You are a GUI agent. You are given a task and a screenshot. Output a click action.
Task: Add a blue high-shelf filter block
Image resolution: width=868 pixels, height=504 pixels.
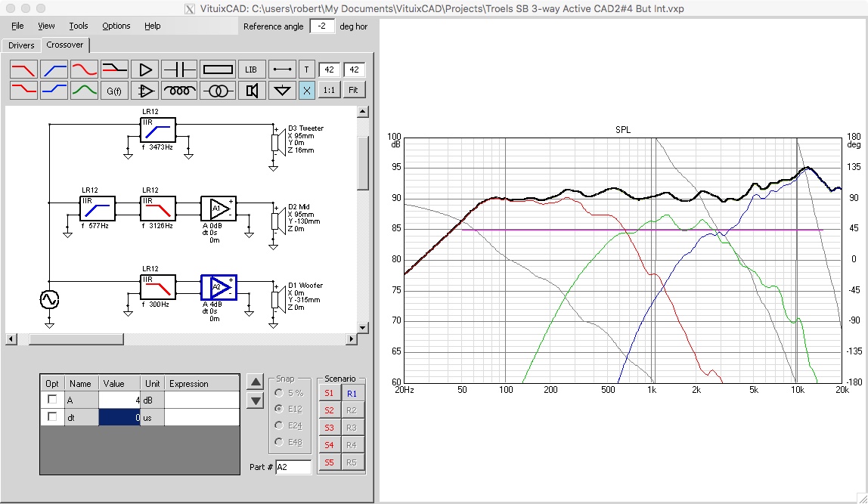[54, 90]
